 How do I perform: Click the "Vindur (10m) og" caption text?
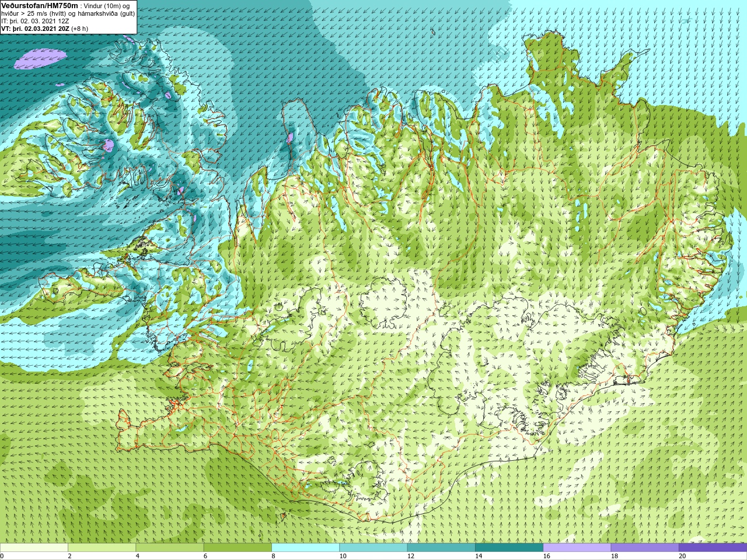[107, 6]
